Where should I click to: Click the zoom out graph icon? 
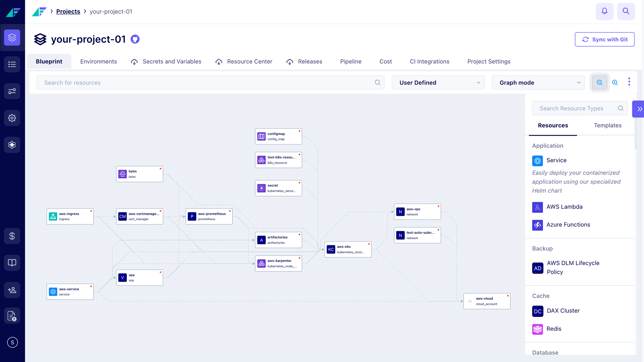[x=600, y=82]
